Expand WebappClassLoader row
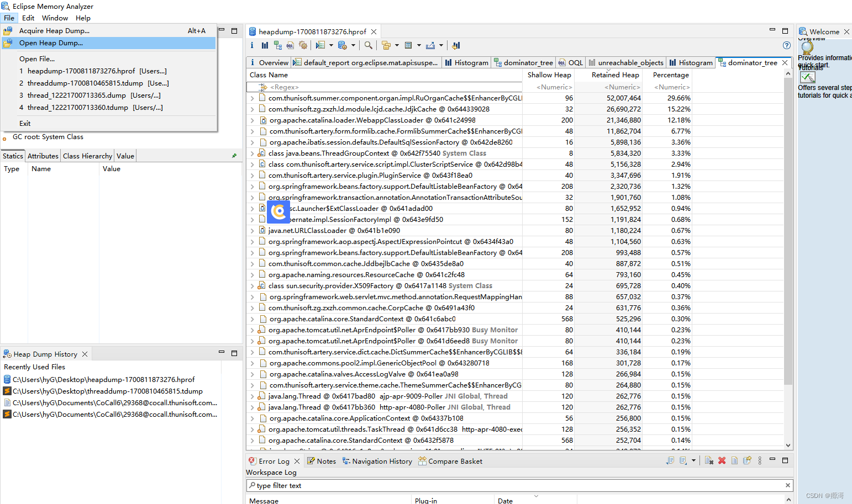Screen dimensions: 852x504 click(253, 120)
